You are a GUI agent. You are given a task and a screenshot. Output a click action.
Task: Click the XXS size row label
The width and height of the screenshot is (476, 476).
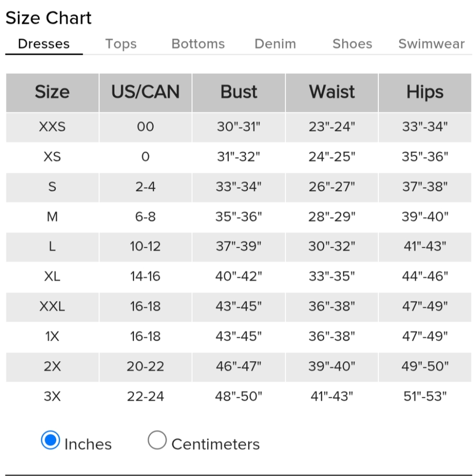(x=52, y=127)
